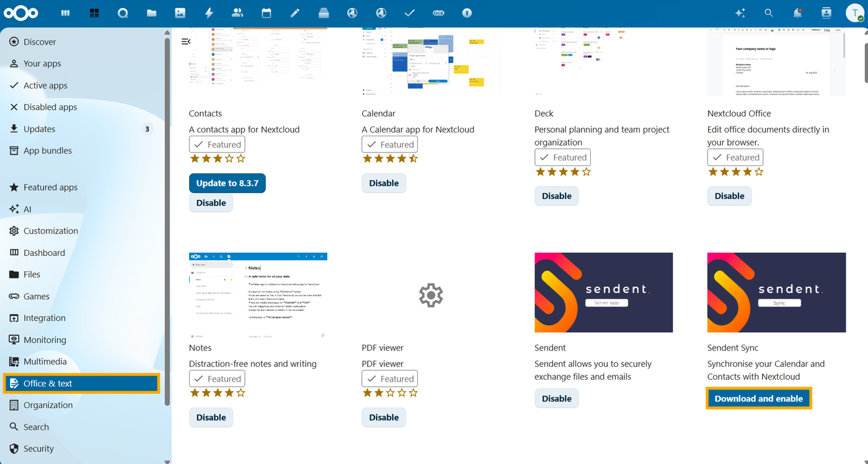Open Updates in the sidebar
868x464 pixels.
(x=82, y=129)
